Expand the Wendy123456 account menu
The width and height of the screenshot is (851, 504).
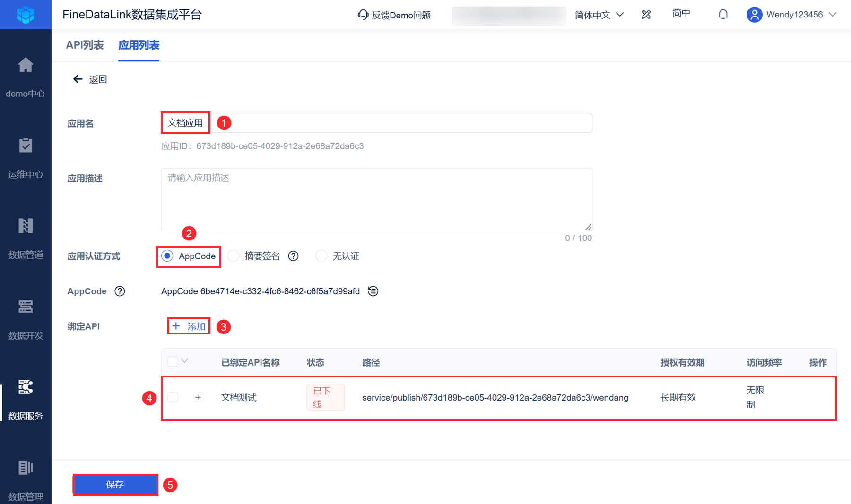833,15
